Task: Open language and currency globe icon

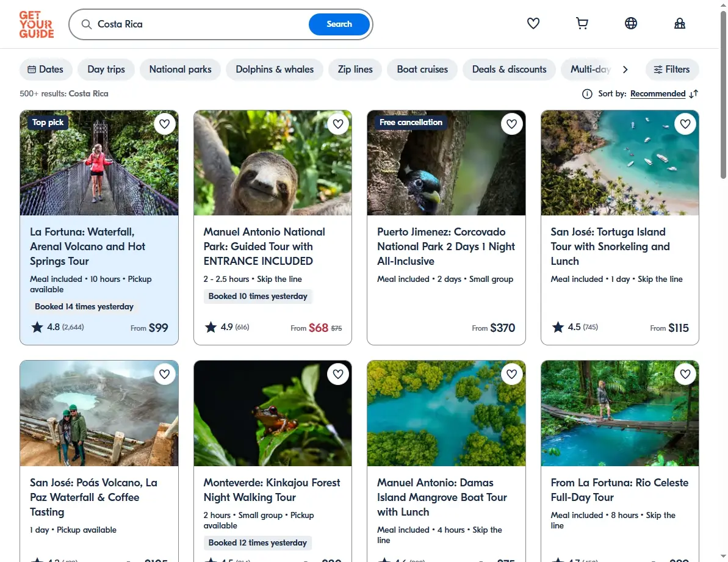Action: point(630,23)
